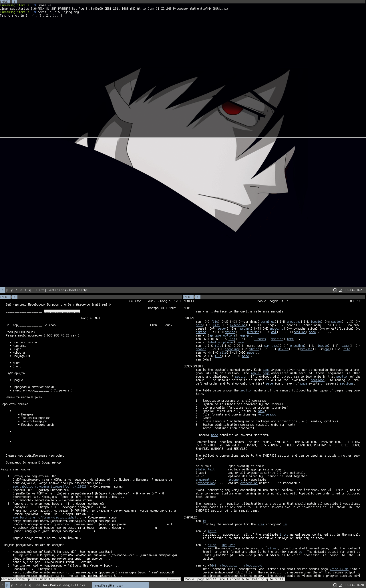Focus 'Ge.tt | Gett sharing - Pentadactyl' window title
The width and height of the screenshot is (366, 588).
pos(62,290)
